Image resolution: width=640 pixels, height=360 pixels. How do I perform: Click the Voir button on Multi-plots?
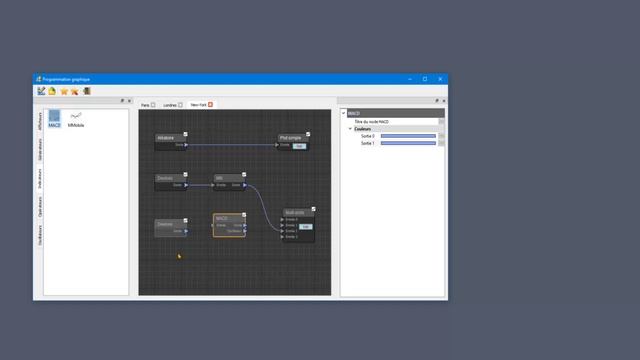306,227
